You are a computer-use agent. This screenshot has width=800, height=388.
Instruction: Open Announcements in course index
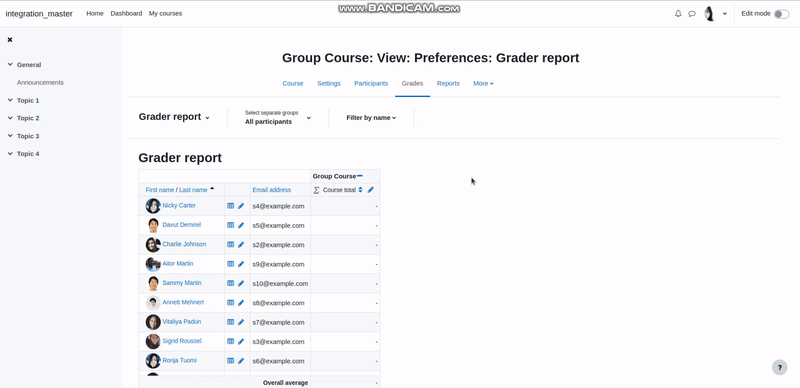(40, 83)
